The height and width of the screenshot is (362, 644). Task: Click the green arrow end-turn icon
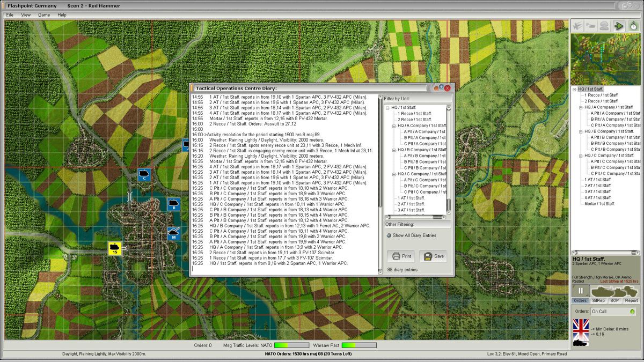point(618,25)
